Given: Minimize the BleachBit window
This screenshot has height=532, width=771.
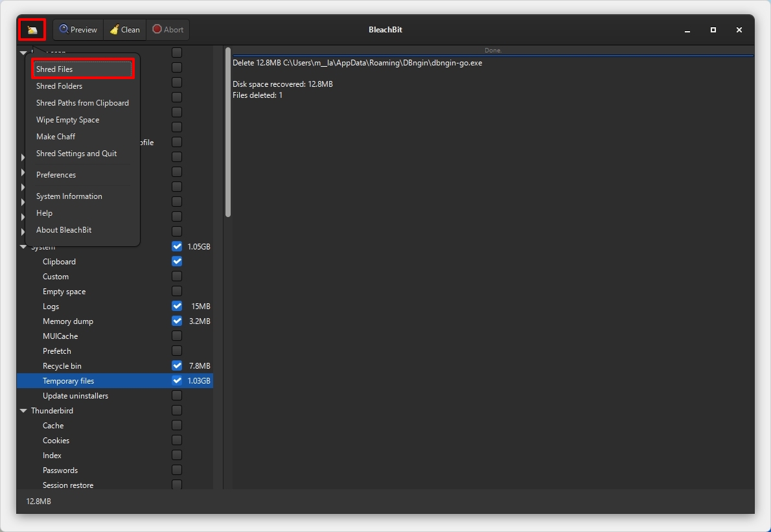Looking at the screenshot, I should click(687, 30).
